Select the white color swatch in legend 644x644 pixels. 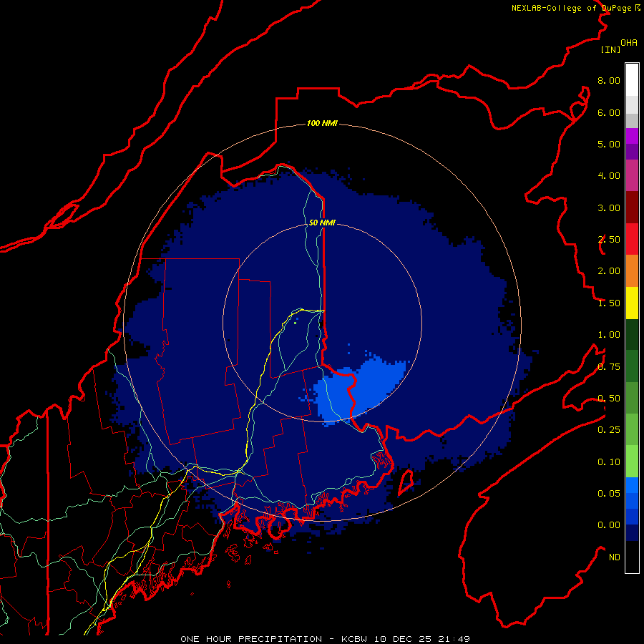(x=632, y=80)
